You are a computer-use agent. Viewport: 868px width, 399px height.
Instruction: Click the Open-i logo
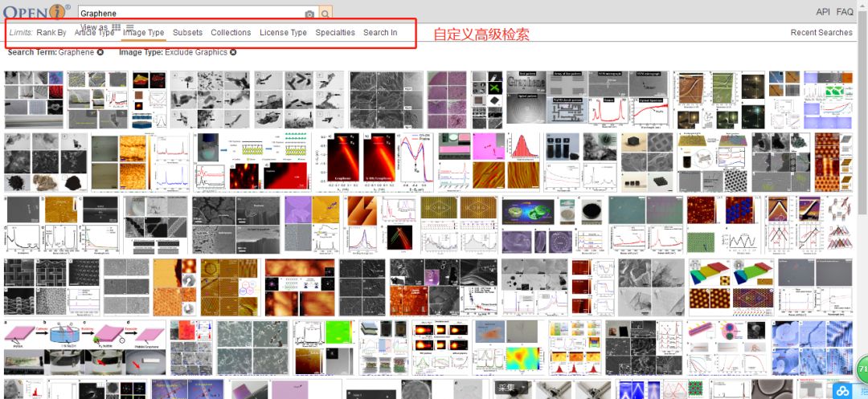[x=36, y=11]
